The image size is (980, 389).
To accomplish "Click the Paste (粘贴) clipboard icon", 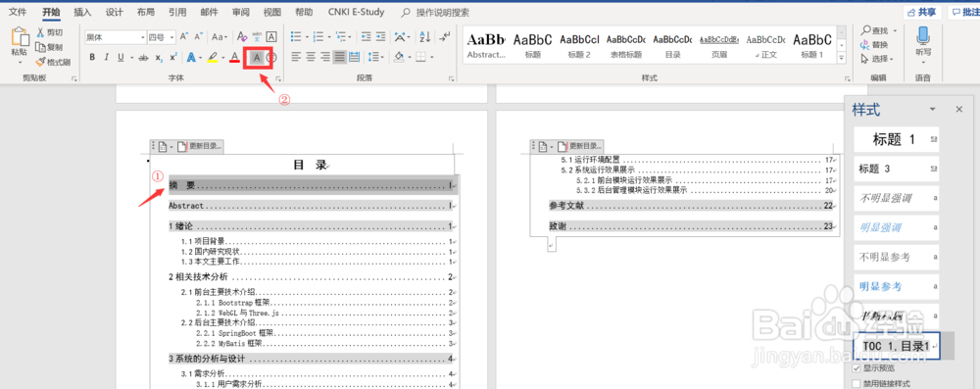I will (x=20, y=37).
